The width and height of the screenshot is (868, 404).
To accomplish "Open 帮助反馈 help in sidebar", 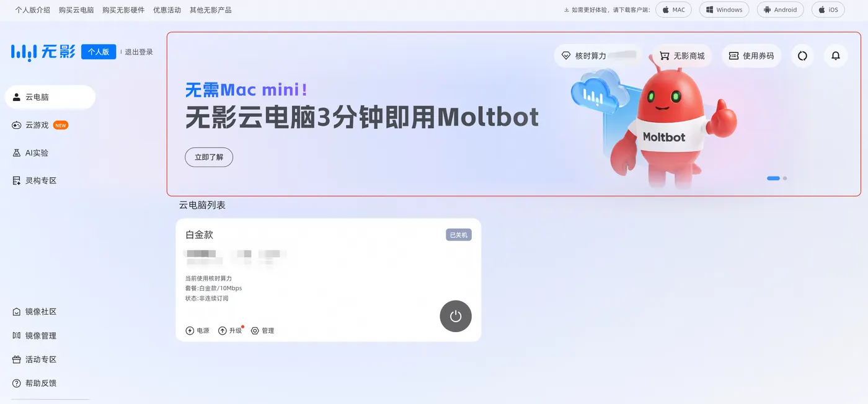I will tap(34, 384).
